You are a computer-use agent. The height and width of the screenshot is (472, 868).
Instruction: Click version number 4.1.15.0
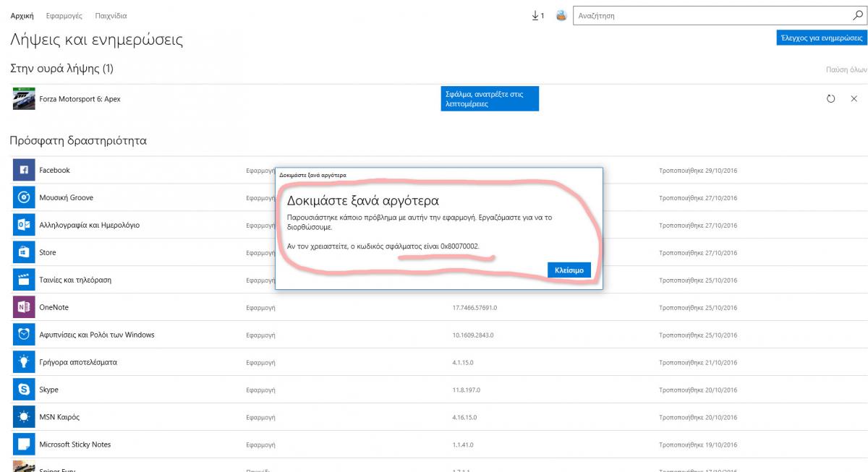[x=463, y=363]
